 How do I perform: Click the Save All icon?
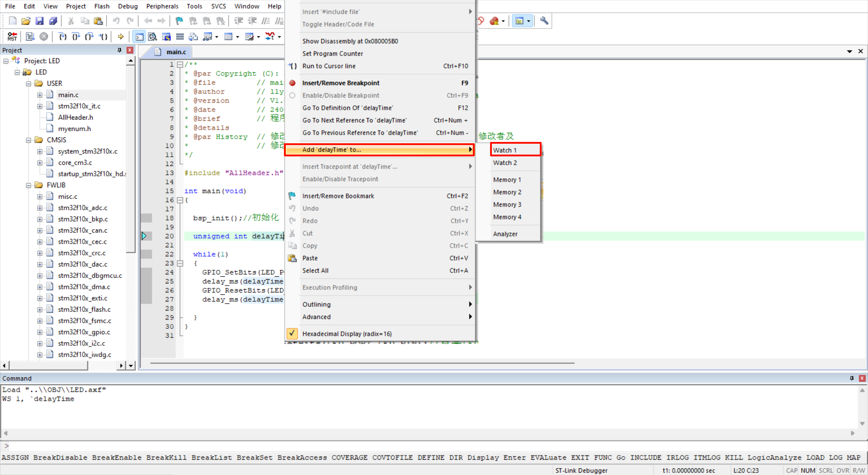(53, 21)
